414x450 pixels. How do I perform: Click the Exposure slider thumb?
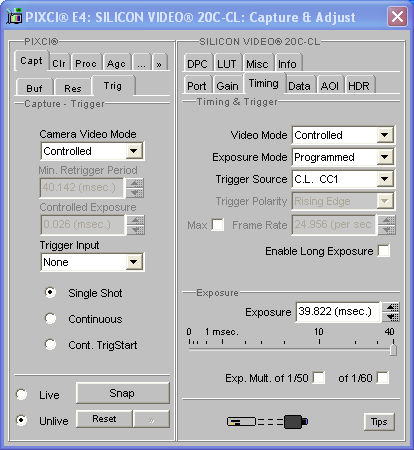click(393, 350)
